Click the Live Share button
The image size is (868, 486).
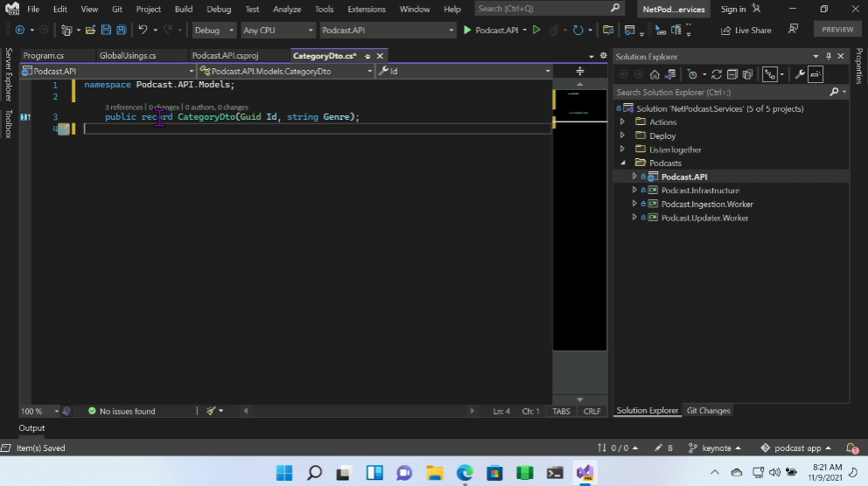coord(746,30)
